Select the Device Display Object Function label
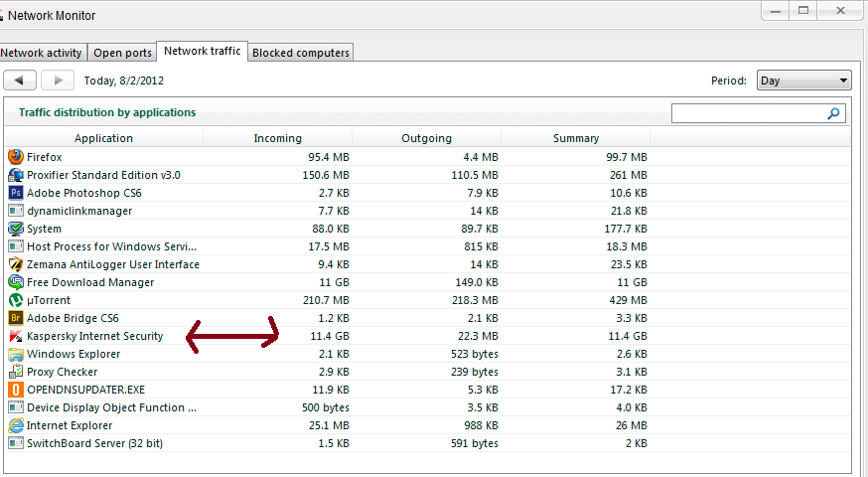868x477 pixels. tap(111, 407)
